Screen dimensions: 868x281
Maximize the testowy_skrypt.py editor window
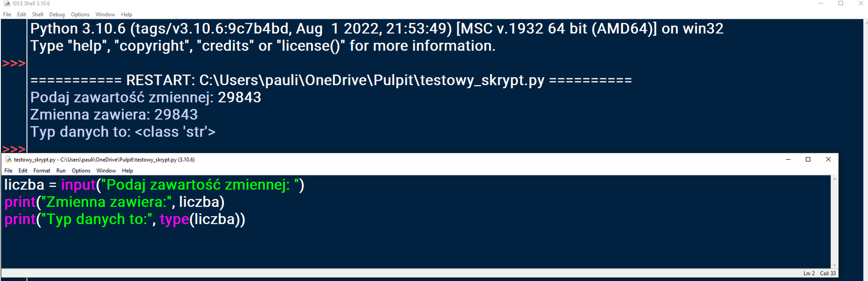pos(808,159)
